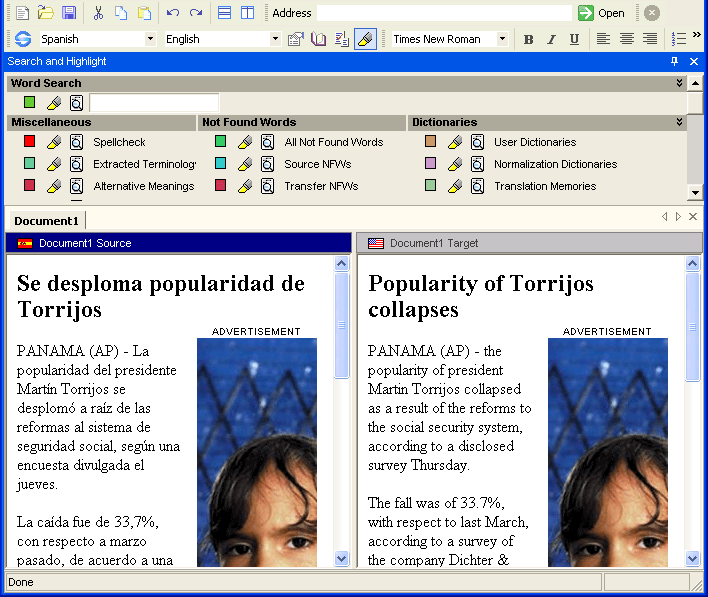Click the Word Search find icon
Viewport: 708px width, 597px height.
pyautogui.click(x=76, y=103)
